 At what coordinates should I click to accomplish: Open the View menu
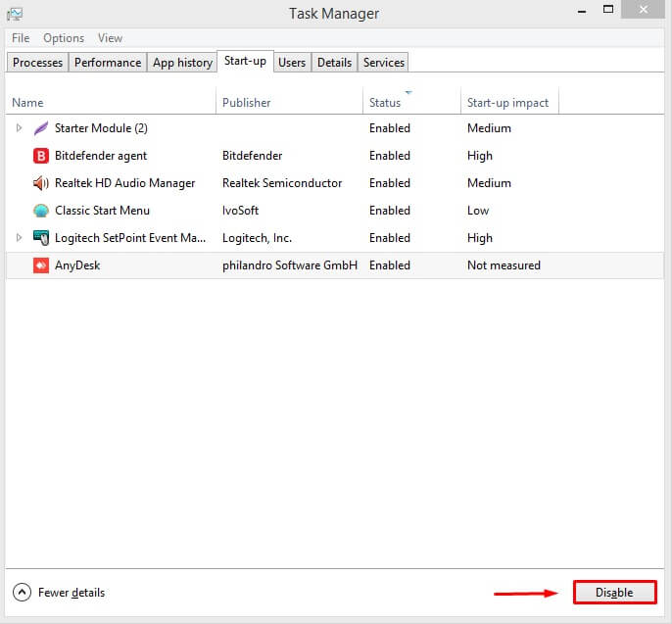point(110,38)
